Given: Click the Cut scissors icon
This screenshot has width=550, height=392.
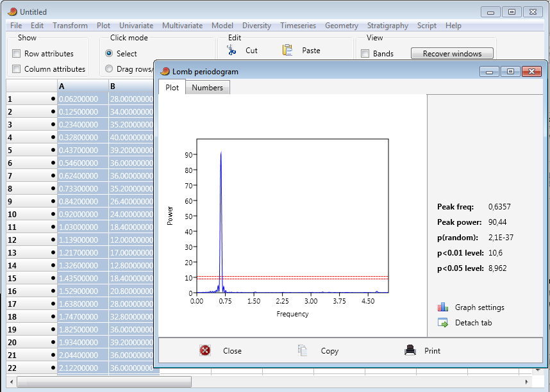Looking at the screenshot, I should [231, 50].
